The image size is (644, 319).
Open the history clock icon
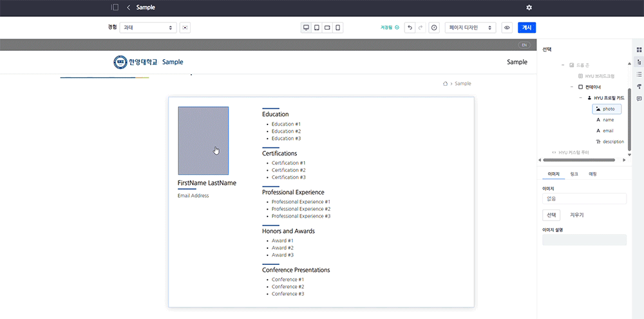pyautogui.click(x=434, y=28)
